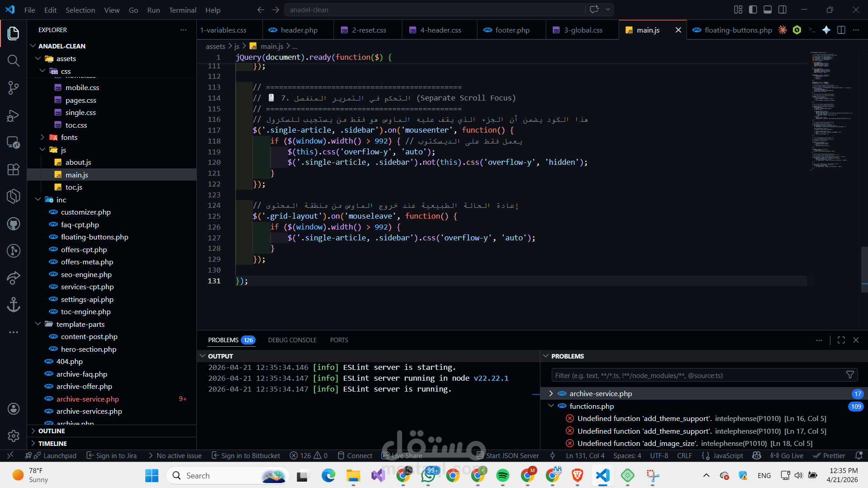Click the navigate forward arrow
This screenshot has height=488, width=868.
coord(276,10)
